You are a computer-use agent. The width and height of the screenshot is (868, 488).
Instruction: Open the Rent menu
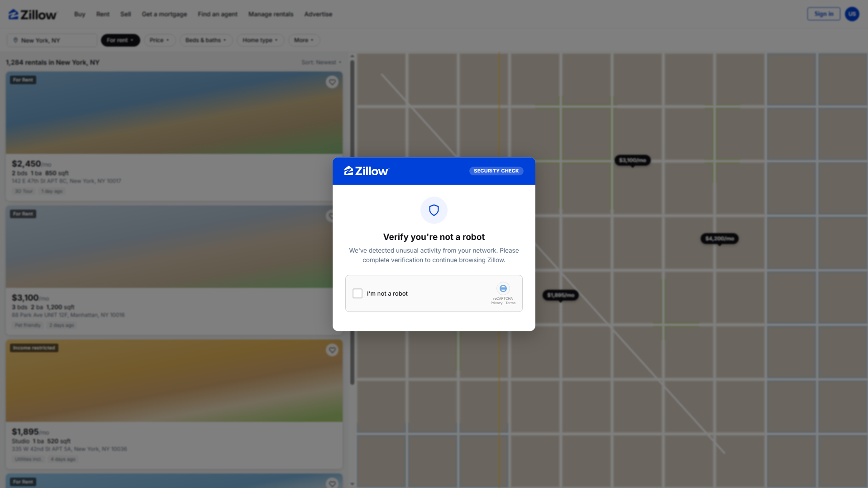coord(103,14)
